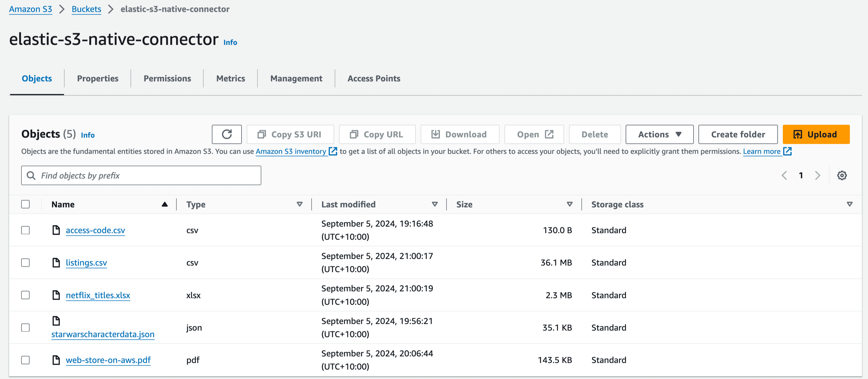Click the Upload icon button
This screenshot has height=379, width=868.
(x=798, y=134)
